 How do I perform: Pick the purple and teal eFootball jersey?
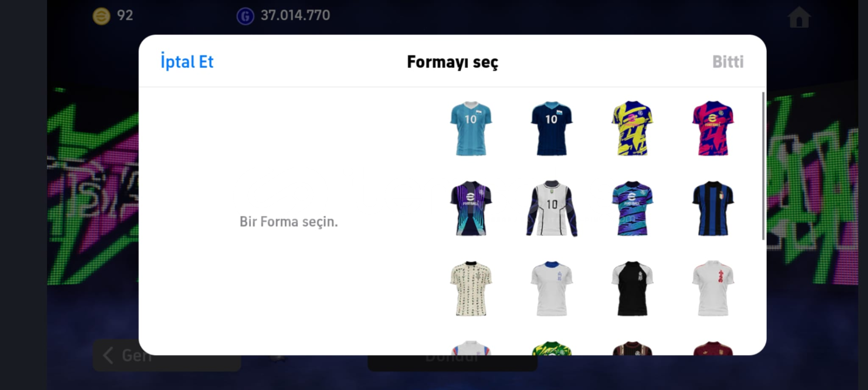click(471, 208)
